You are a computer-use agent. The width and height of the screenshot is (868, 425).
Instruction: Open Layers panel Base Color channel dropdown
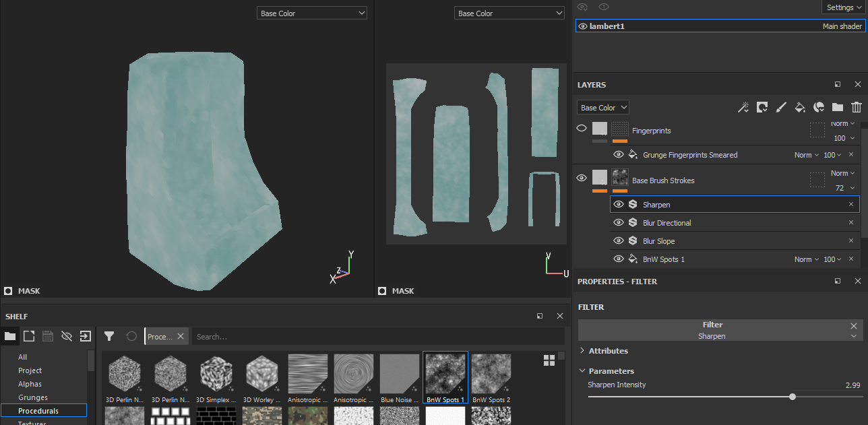(x=603, y=107)
